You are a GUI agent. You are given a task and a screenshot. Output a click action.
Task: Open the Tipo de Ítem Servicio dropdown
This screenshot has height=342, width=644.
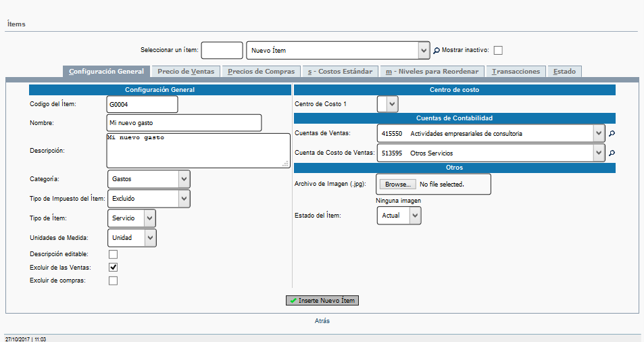click(132, 218)
